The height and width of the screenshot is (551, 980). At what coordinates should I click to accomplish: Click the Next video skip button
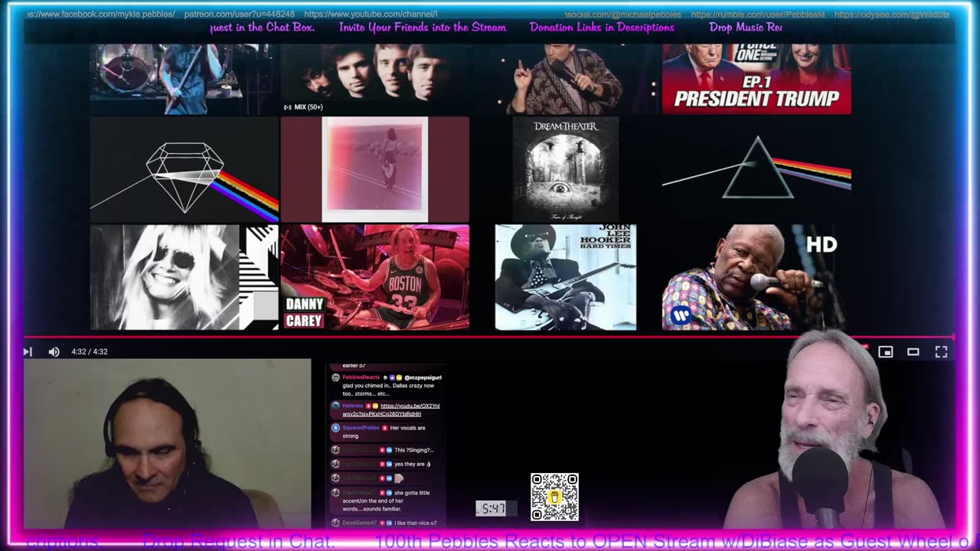[28, 351]
